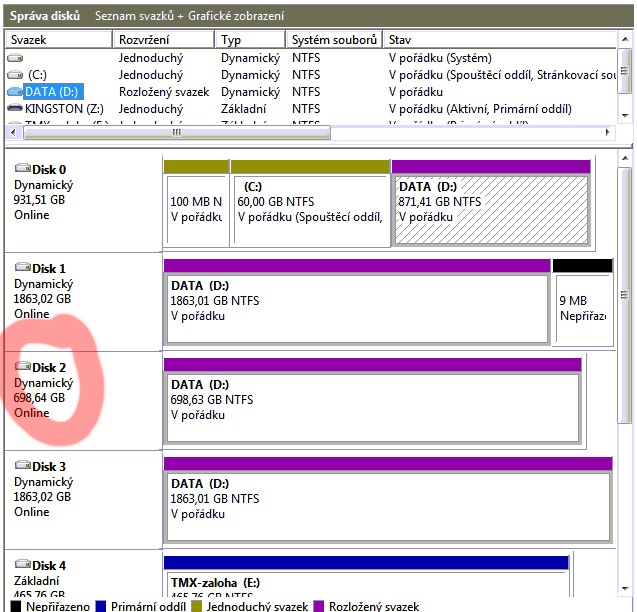Select the DATA (D:) volume icon in the list
Image resolution: width=637 pixels, height=612 pixels.
point(15,92)
